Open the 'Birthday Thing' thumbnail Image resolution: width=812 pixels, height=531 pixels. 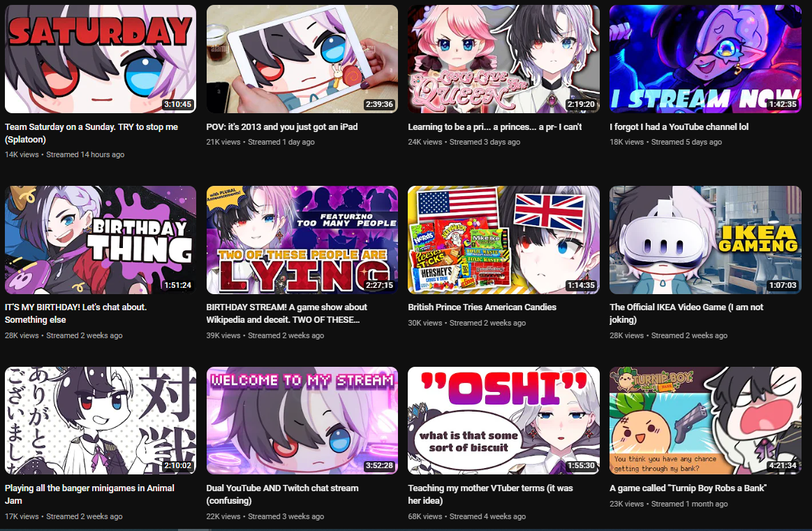pyautogui.click(x=101, y=240)
